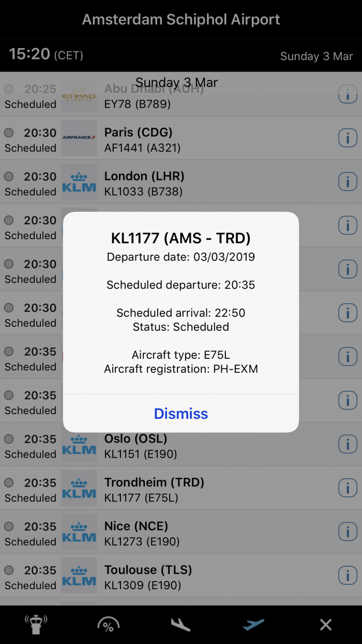This screenshot has height=644, width=362.
Task: Tap the Amsterdam Schiphol Airport title
Action: coord(181,20)
